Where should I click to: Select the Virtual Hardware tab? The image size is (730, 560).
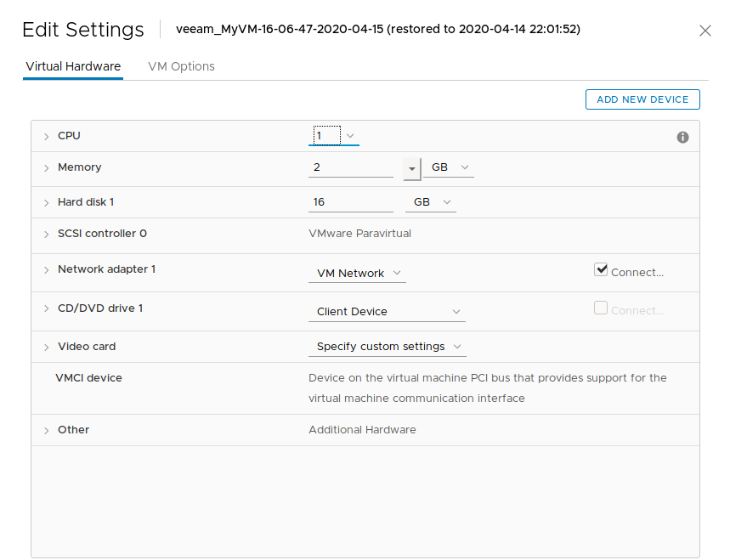point(73,66)
